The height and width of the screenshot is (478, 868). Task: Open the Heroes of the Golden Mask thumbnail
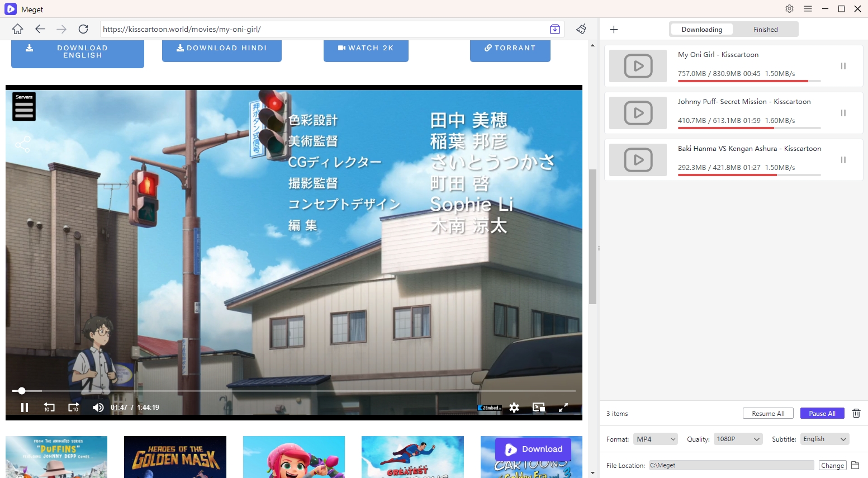175,457
